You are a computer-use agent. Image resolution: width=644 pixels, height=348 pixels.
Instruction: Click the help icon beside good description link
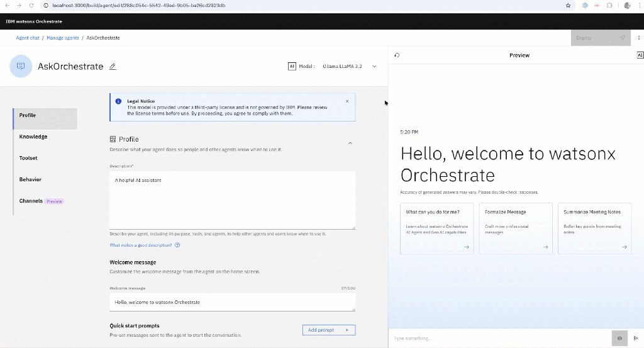pos(177,245)
